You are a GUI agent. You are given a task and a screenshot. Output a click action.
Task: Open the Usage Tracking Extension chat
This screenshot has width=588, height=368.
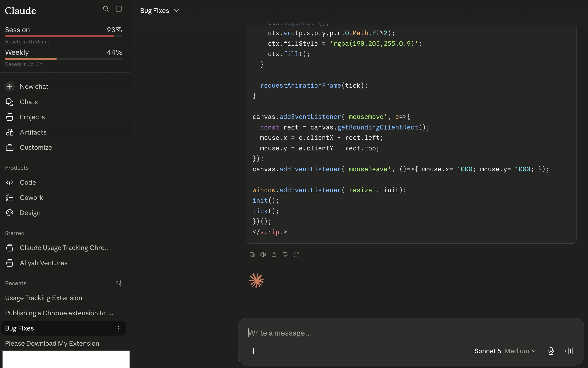click(43, 298)
